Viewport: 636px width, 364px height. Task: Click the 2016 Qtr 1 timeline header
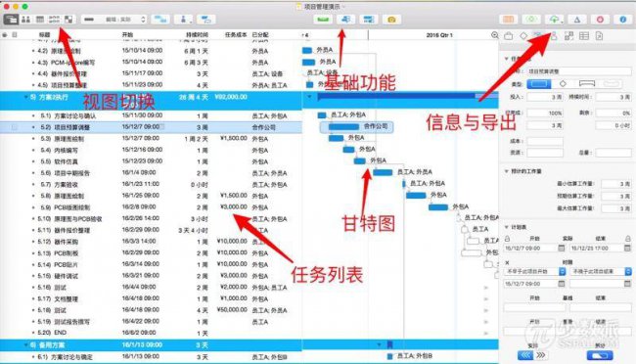[x=439, y=35]
